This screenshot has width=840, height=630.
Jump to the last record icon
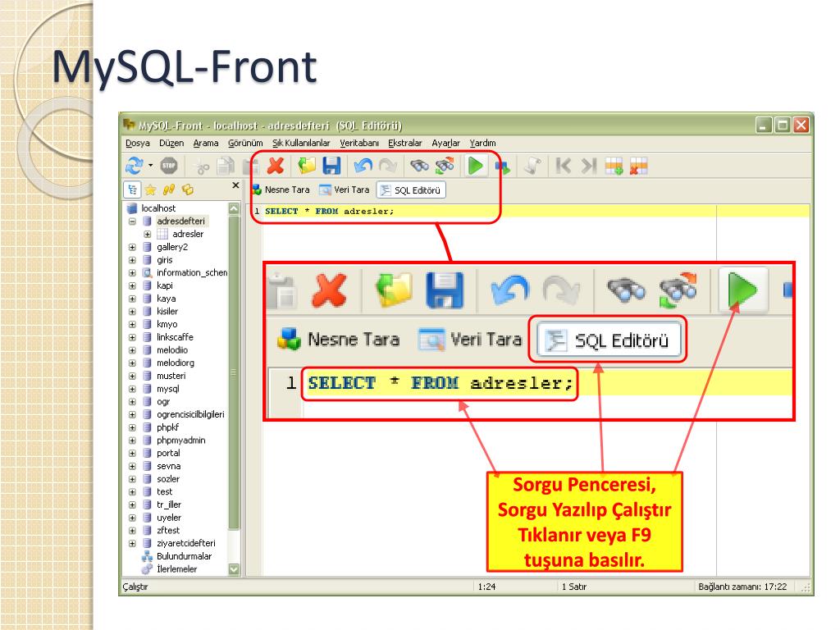tap(588, 166)
